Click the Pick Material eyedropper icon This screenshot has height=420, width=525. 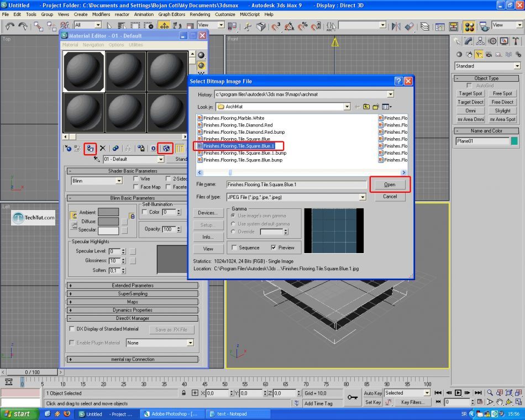coord(96,159)
